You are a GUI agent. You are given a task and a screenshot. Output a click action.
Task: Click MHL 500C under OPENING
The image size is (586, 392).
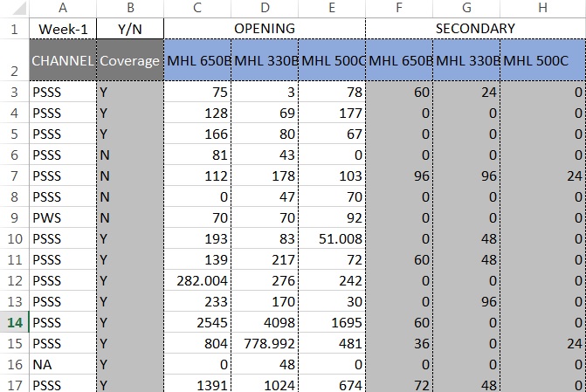(332, 60)
